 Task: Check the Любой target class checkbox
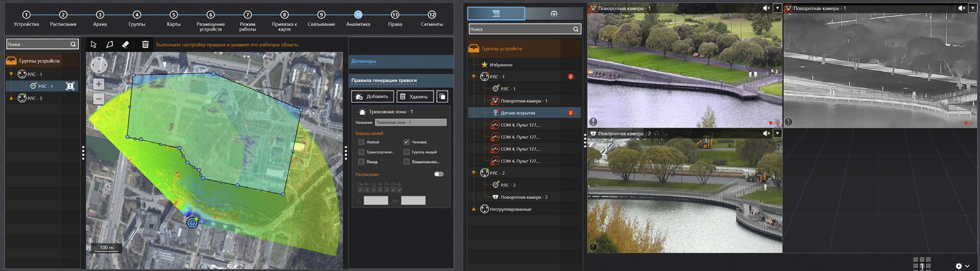coord(361,142)
